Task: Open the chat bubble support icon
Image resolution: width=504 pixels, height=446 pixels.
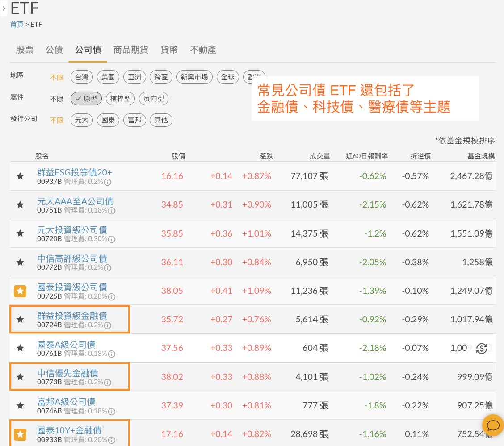Action: coord(493,425)
